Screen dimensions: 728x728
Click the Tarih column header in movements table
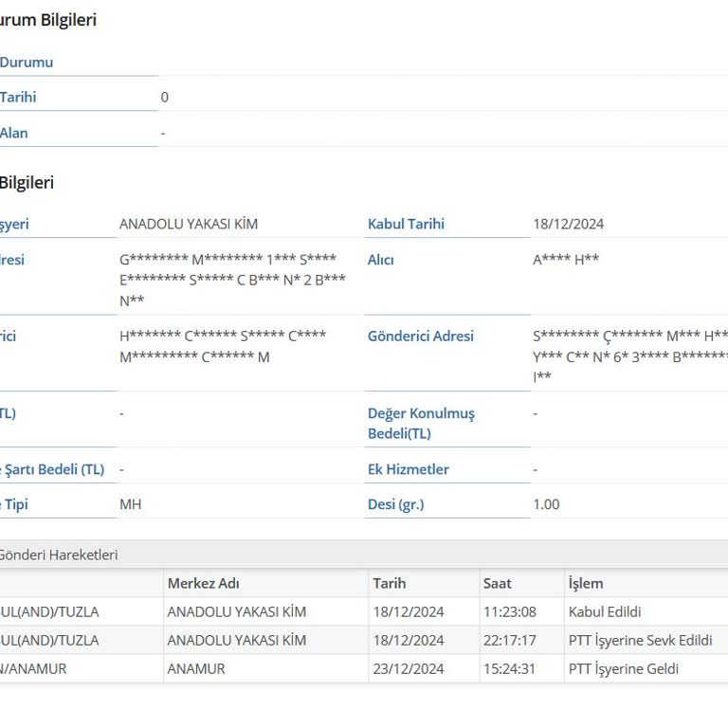[x=389, y=583]
